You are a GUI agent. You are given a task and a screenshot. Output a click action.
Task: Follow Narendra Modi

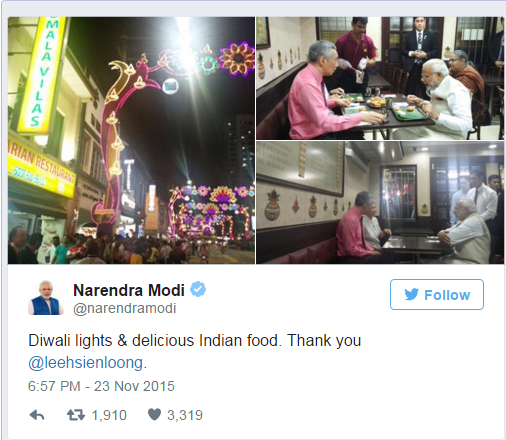coord(437,295)
